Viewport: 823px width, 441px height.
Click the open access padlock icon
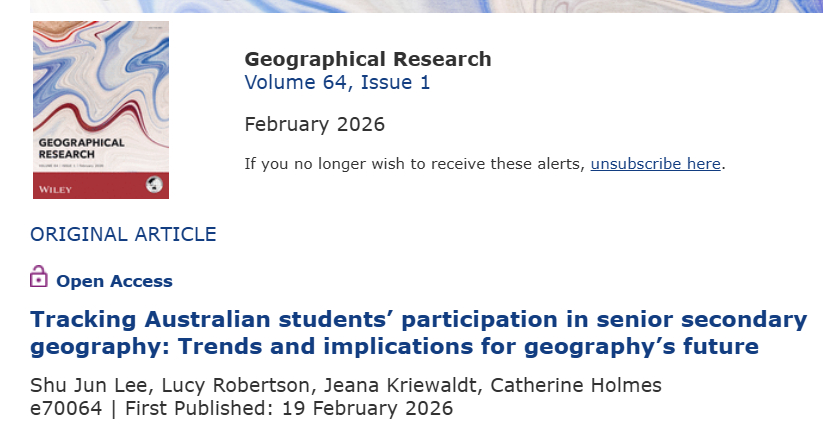pos(39,276)
